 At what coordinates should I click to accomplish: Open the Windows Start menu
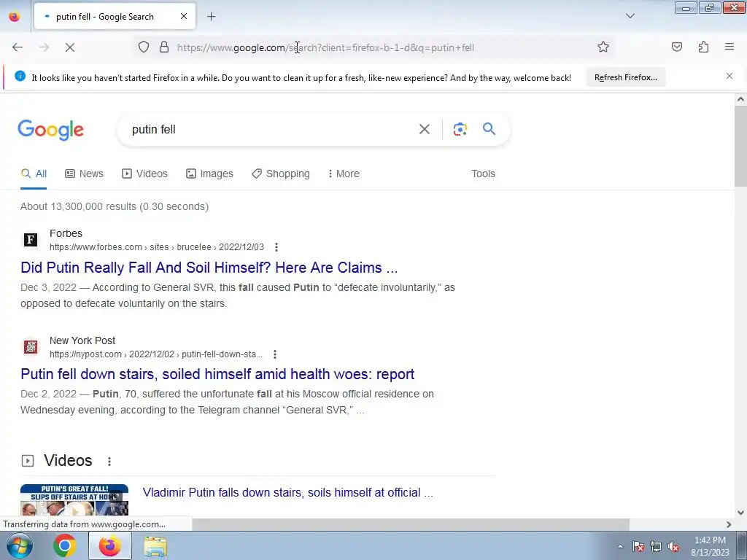tap(19, 545)
